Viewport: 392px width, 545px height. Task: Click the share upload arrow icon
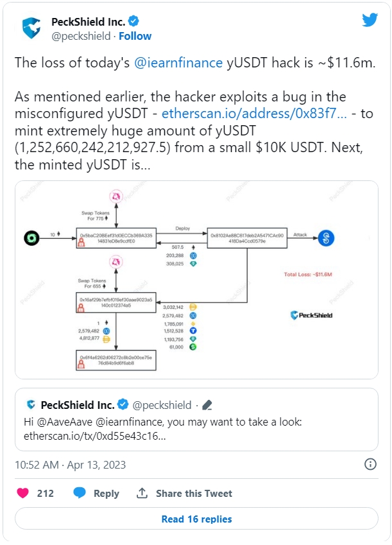(142, 493)
